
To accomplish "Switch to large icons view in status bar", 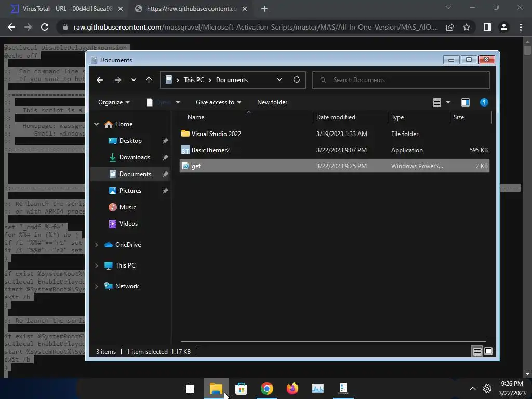I will [488, 352].
